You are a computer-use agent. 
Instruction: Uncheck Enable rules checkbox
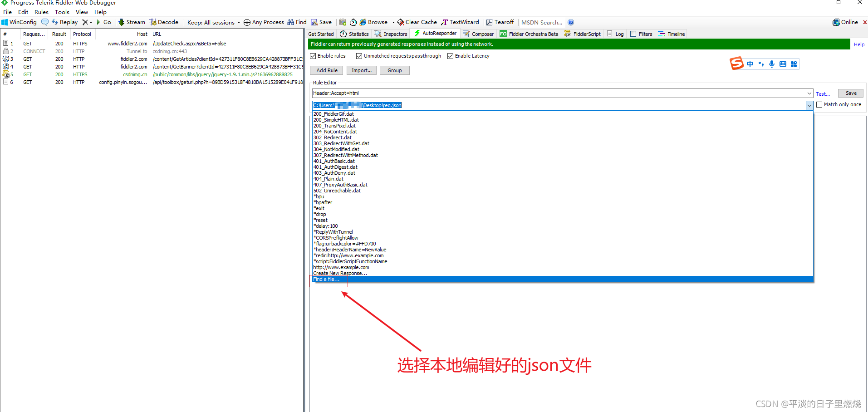[x=313, y=56]
